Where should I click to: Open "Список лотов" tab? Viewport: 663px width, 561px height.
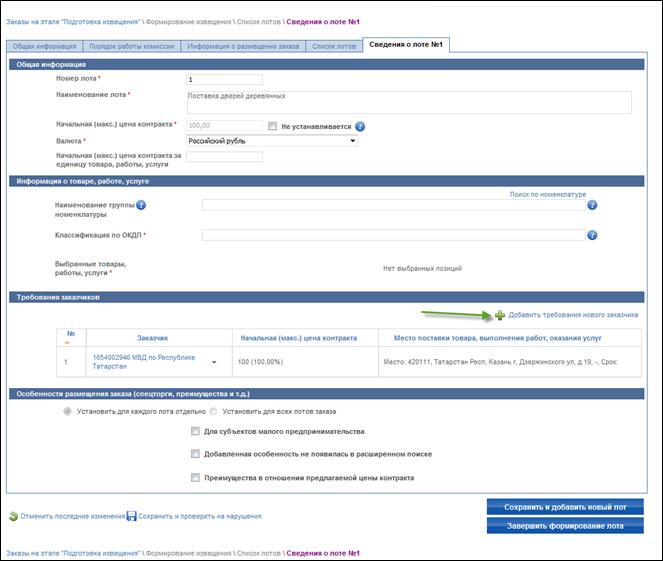334,46
